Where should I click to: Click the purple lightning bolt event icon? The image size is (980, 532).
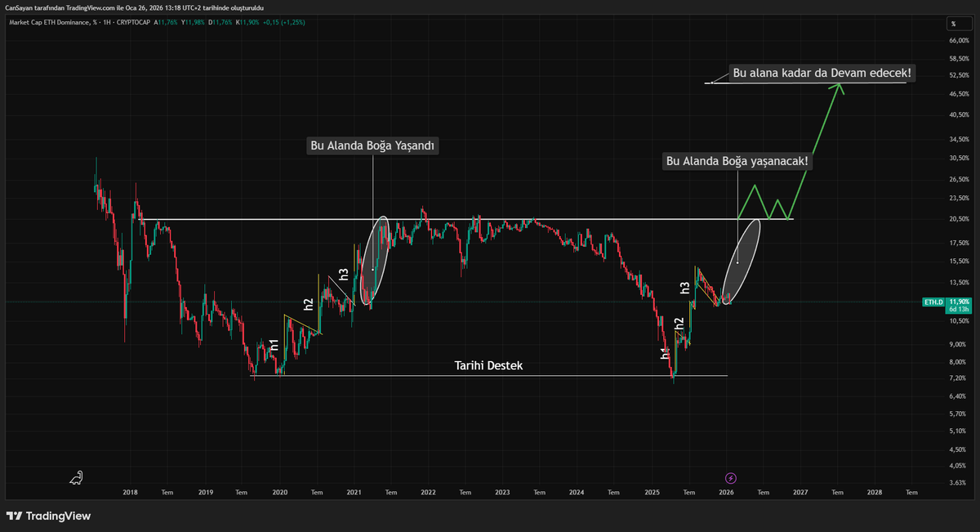tap(730, 477)
